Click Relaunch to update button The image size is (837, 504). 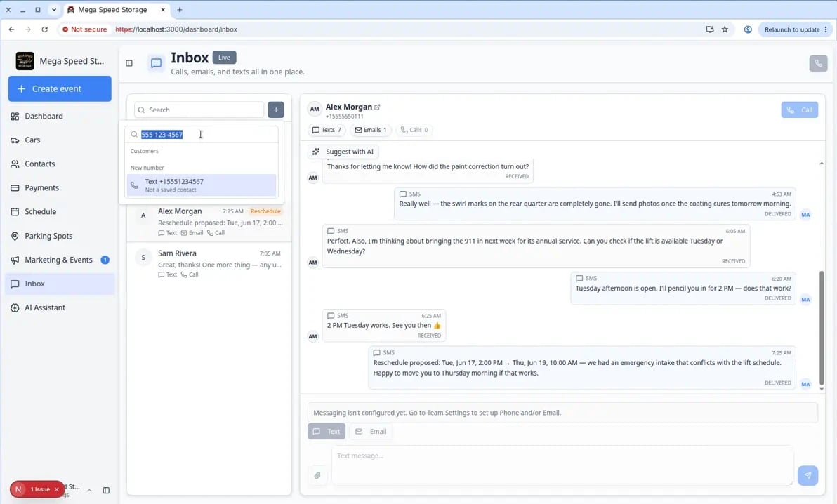coord(796,29)
